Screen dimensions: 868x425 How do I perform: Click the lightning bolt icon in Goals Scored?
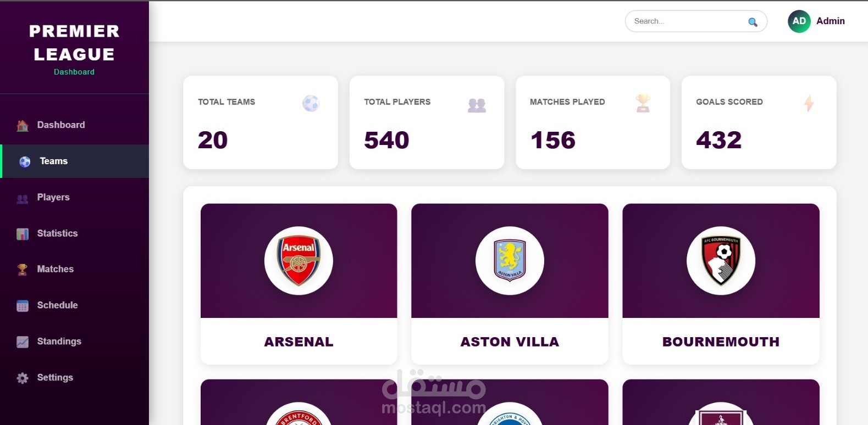click(809, 103)
